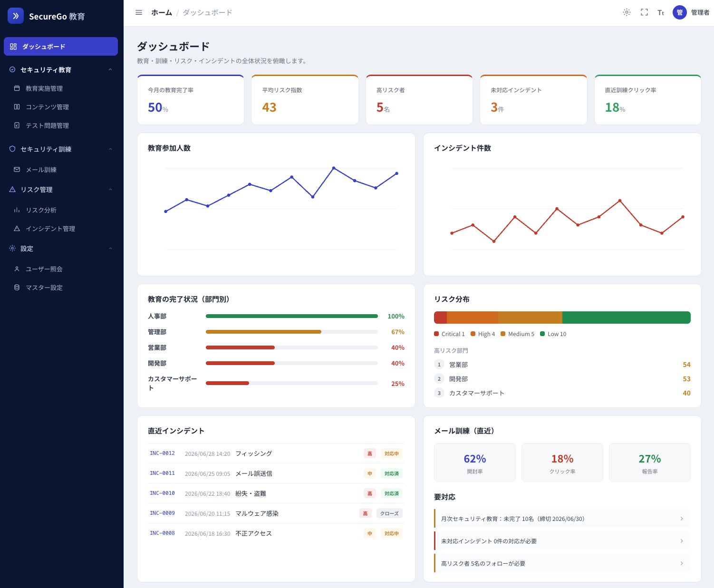This screenshot has height=588, width=714.
Task: Click the テスト問題管理 sidebar icon
Action: click(x=17, y=125)
